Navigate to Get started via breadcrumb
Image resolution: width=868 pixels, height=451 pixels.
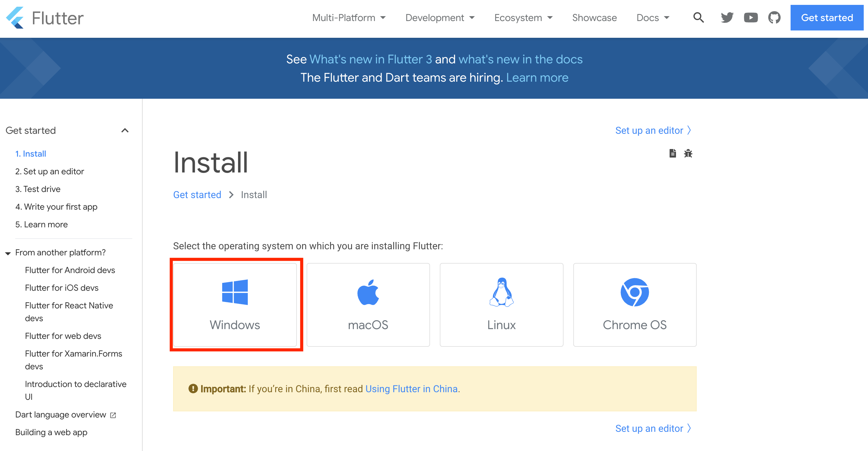click(197, 195)
